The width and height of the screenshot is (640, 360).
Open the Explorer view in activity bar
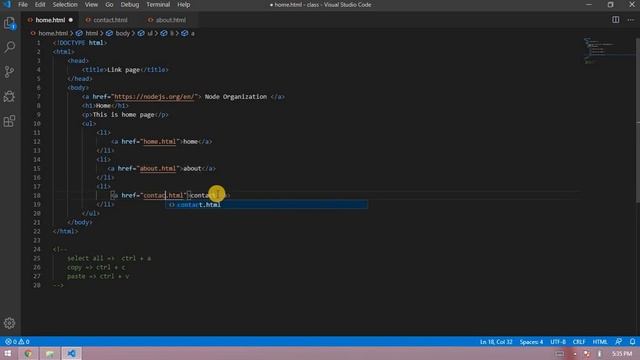click(9, 23)
